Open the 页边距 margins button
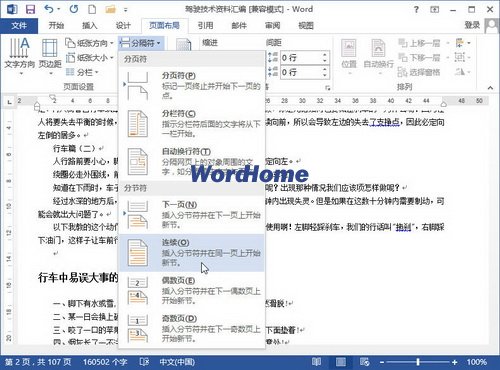The image size is (500, 370). click(50, 56)
